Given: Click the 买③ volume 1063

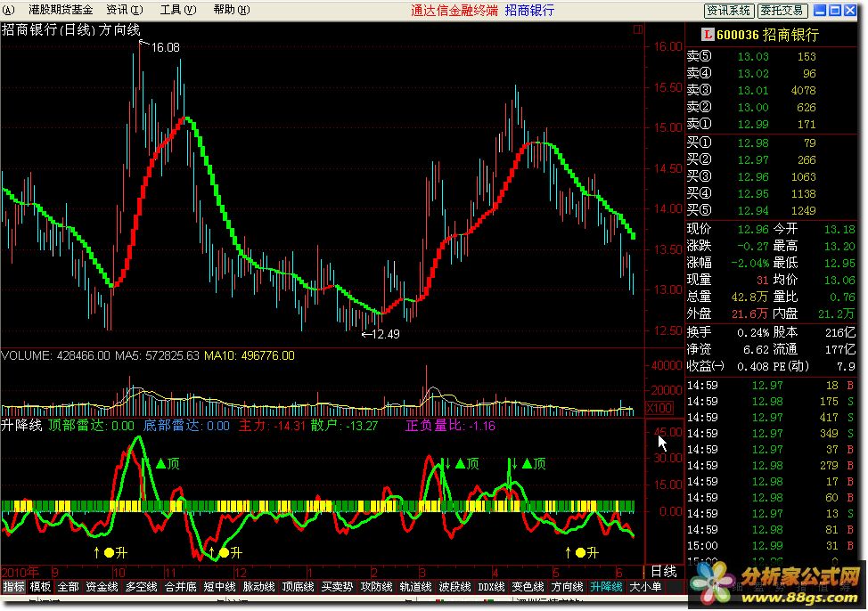Looking at the screenshot, I should point(803,176).
